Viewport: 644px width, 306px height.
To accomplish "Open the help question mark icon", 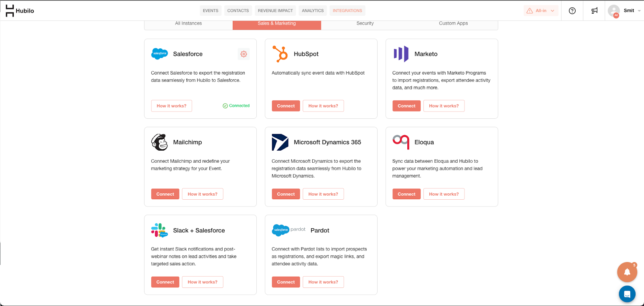I will pyautogui.click(x=572, y=11).
